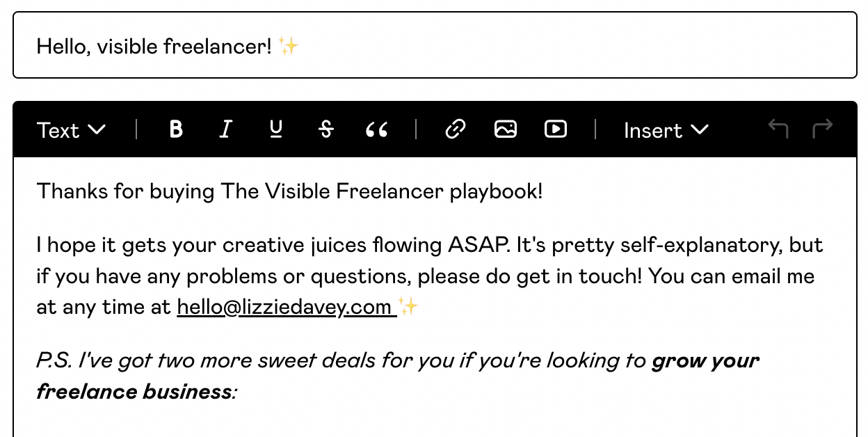Click the bold "freelance business" text
868x437 pixels.
[134, 391]
